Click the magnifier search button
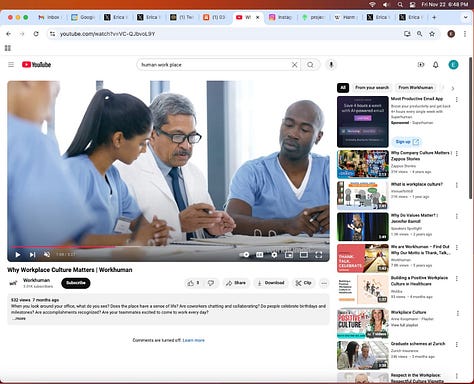474x384 pixels. point(310,65)
